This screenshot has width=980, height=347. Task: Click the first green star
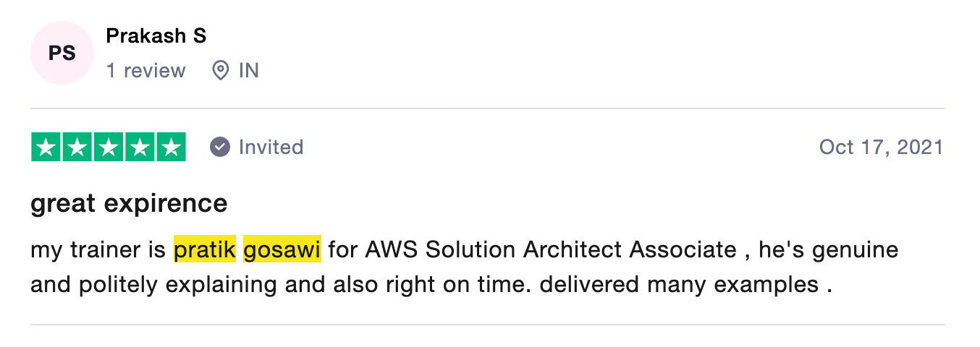pos(46,147)
